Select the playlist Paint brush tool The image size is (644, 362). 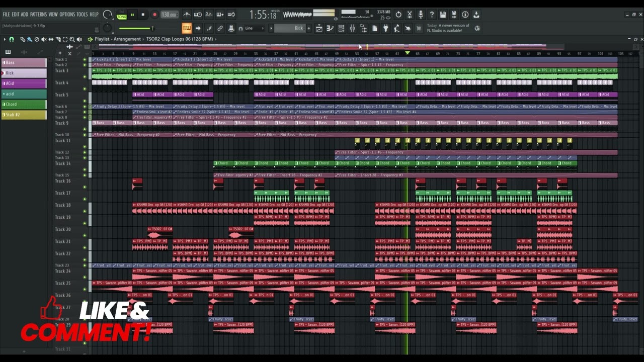pyautogui.click(x=30, y=39)
